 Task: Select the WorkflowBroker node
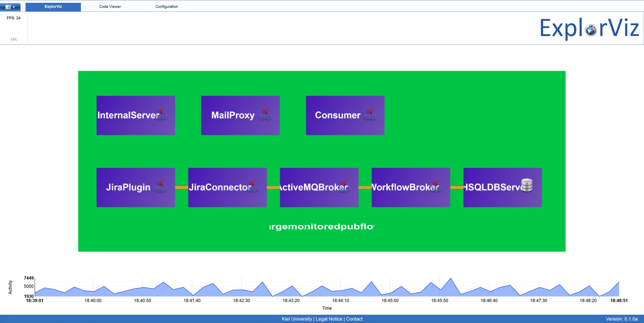pyautogui.click(x=411, y=187)
